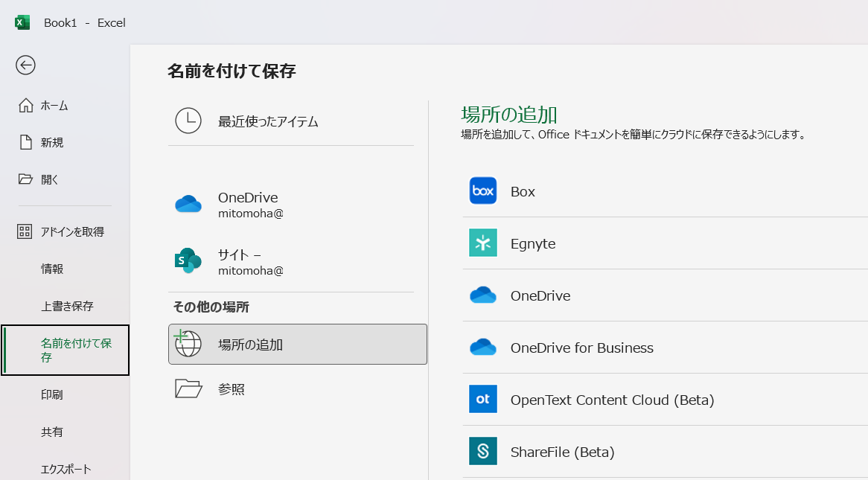Viewport: 868px width, 480px height.
Task: Click the home icon beside ホーム
Action: pos(25,105)
